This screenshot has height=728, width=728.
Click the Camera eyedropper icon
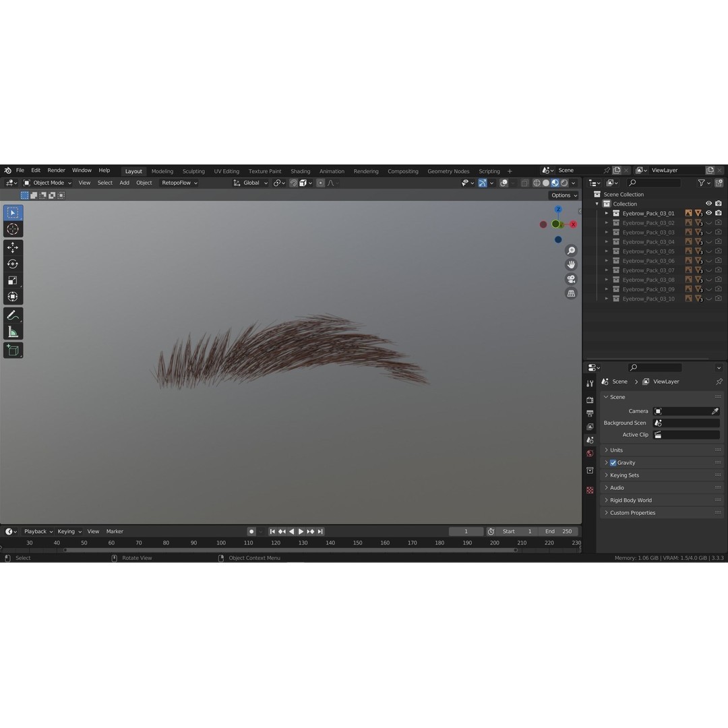(715, 411)
